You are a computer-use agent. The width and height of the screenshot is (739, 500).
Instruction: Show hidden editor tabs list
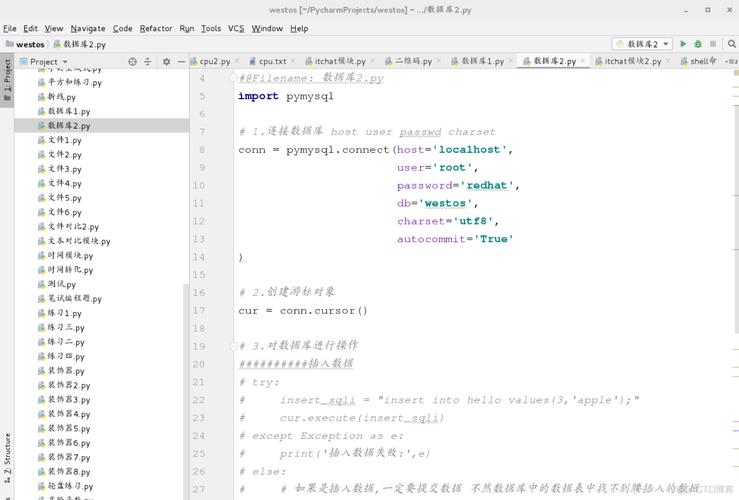pyautogui.click(x=731, y=61)
